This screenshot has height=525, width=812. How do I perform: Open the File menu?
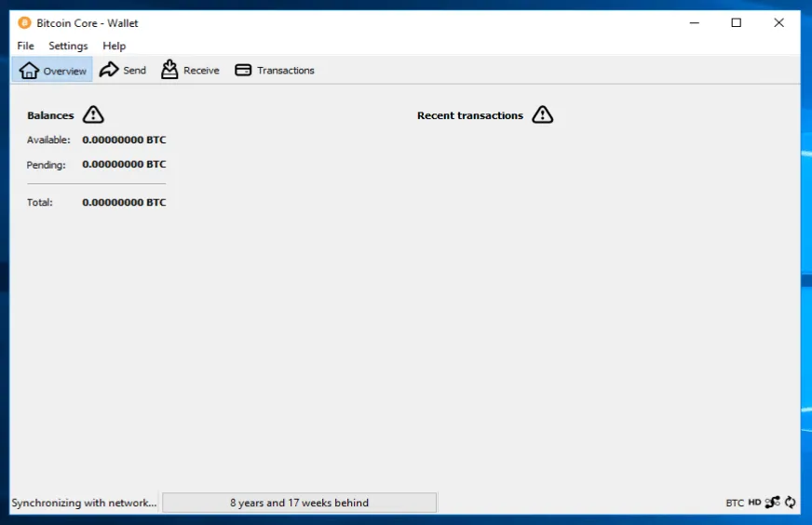click(25, 46)
